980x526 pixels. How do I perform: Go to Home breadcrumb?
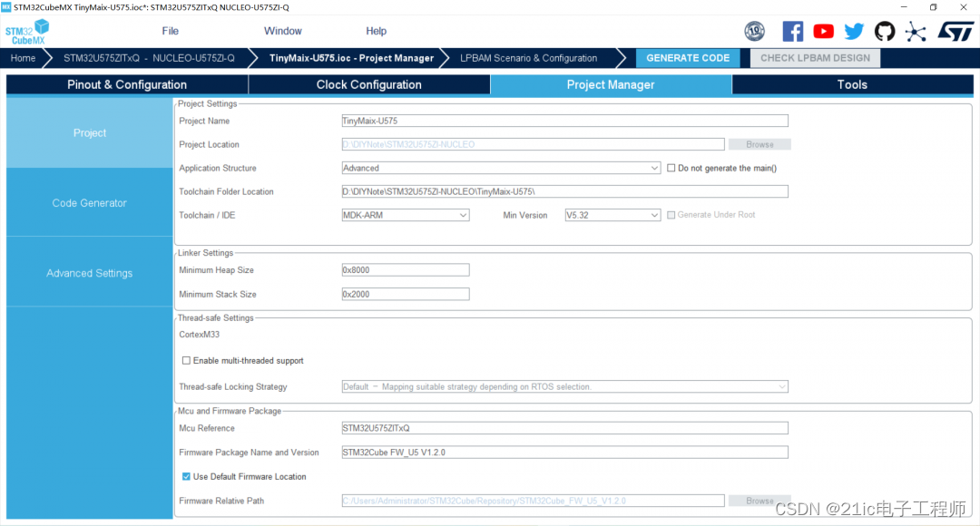click(23, 58)
